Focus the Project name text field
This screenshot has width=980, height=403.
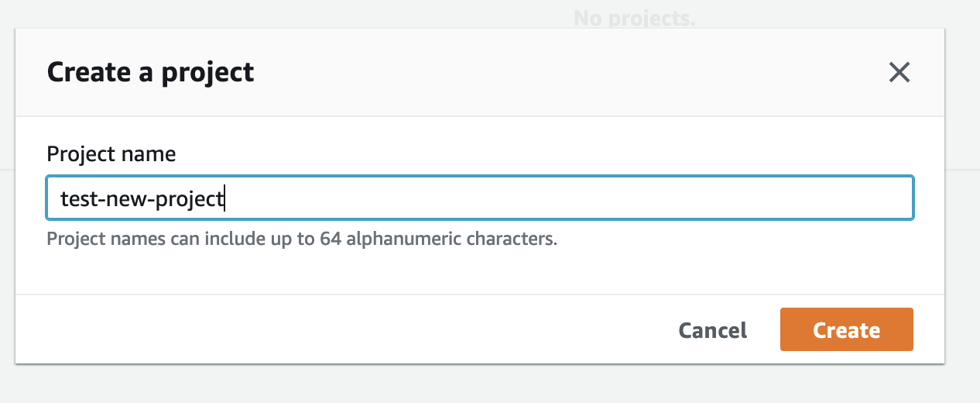[x=480, y=198]
